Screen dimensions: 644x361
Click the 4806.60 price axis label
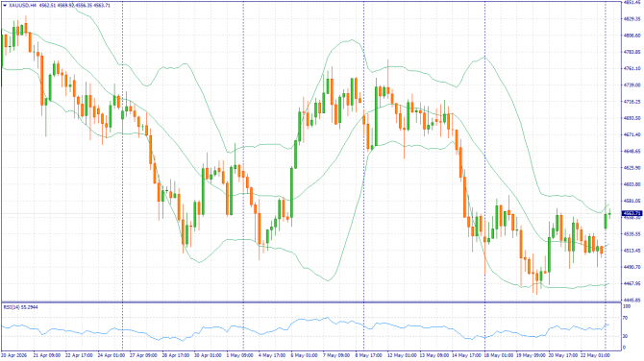632,36
